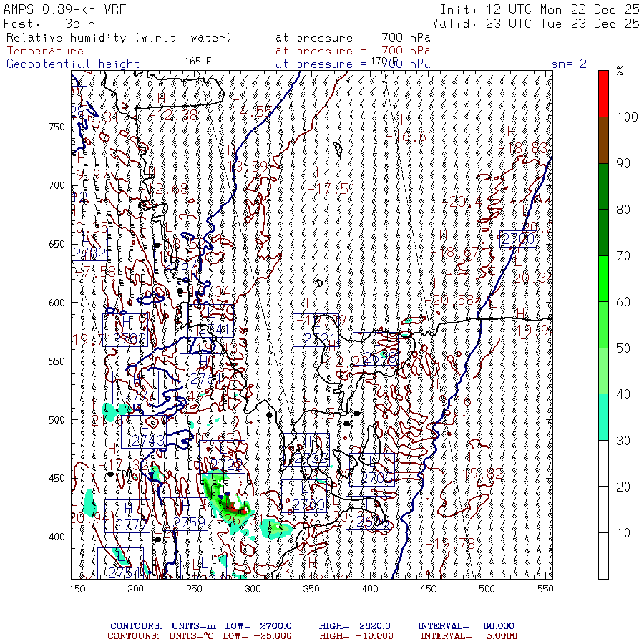This screenshot has height=644, width=644.
Task: Click the blue 'UNITS=m' footer text
Action: [193, 626]
